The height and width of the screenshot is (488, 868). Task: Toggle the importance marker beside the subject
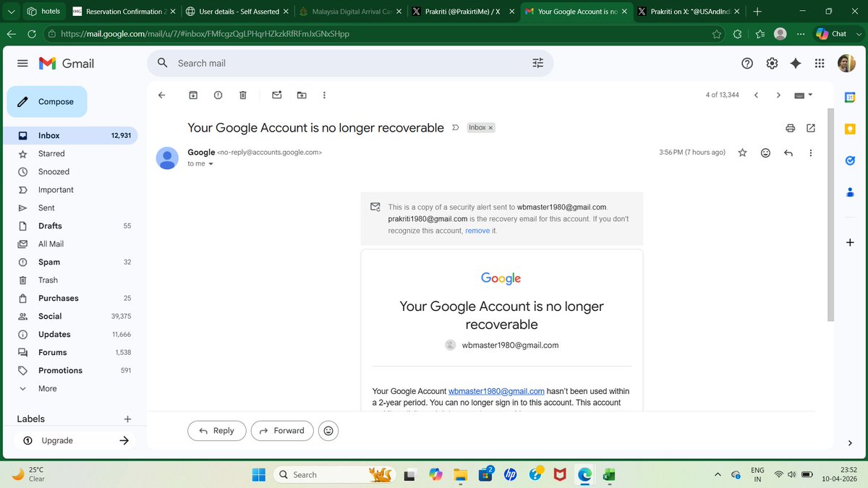click(455, 128)
